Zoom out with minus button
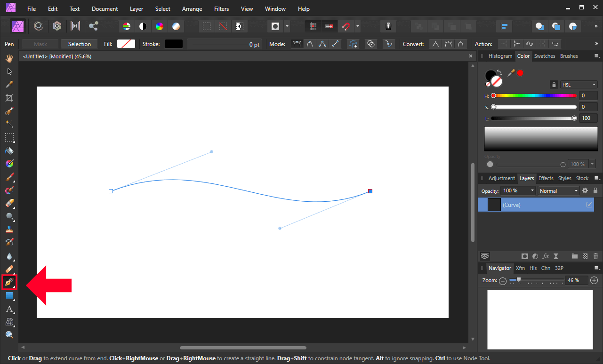 pyautogui.click(x=503, y=280)
